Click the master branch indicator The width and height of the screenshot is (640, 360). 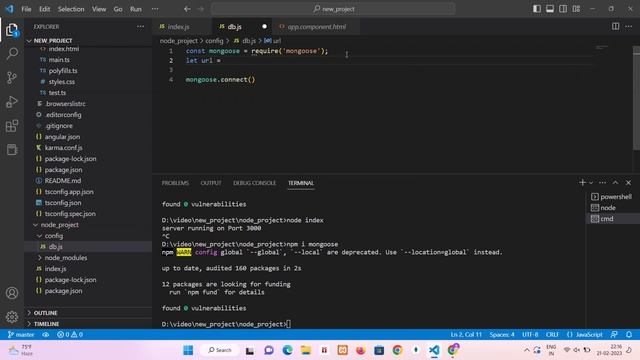point(21,335)
